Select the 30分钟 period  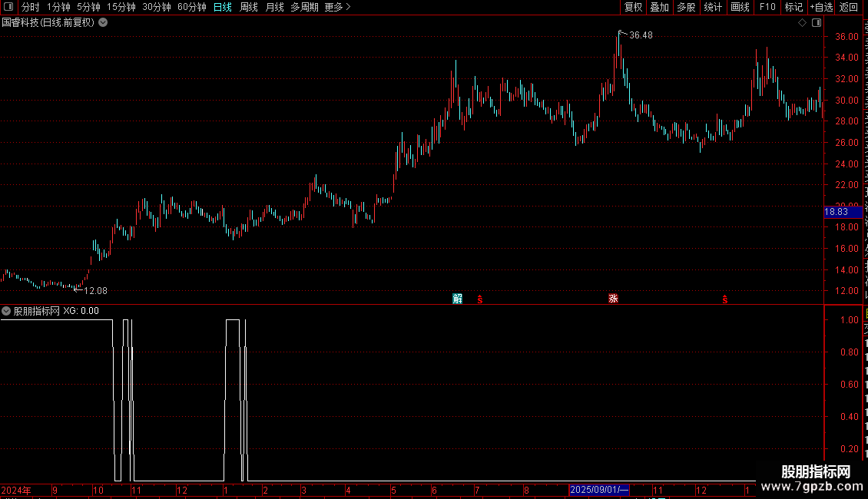point(157,7)
